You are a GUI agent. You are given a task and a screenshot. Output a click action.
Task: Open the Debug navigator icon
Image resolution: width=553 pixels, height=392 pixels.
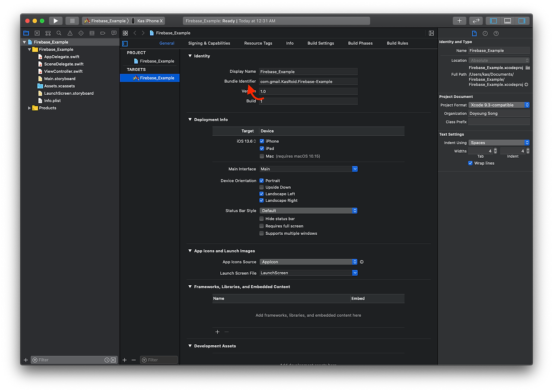(x=92, y=33)
